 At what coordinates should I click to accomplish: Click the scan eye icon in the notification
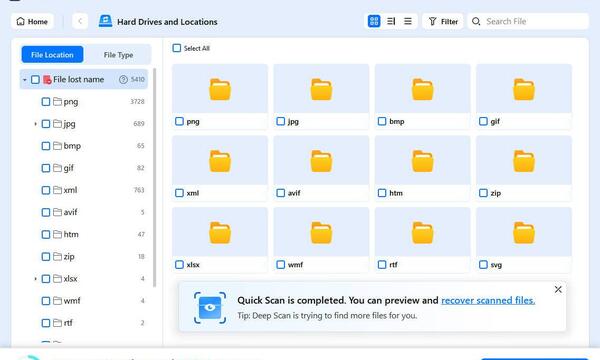[210, 308]
